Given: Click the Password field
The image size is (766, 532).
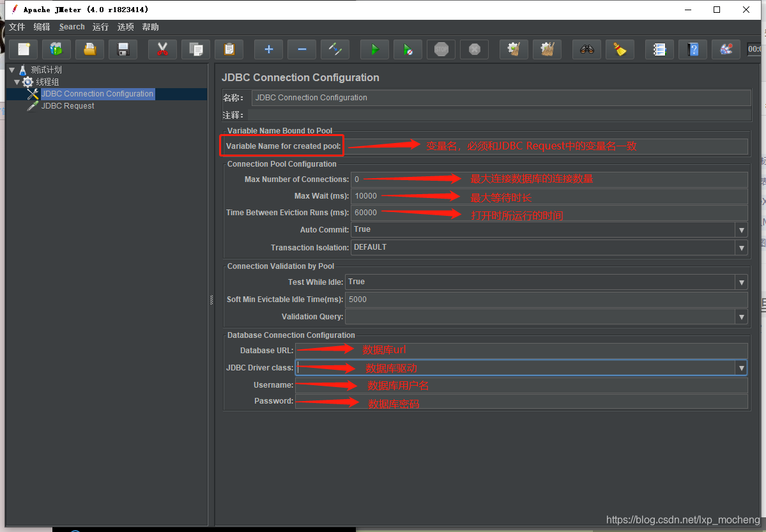Looking at the screenshot, I should [x=521, y=401].
